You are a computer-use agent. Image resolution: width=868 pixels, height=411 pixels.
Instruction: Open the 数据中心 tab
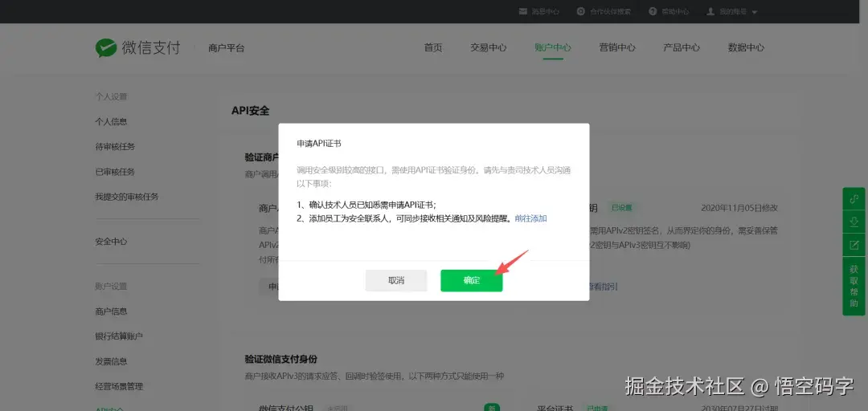746,47
